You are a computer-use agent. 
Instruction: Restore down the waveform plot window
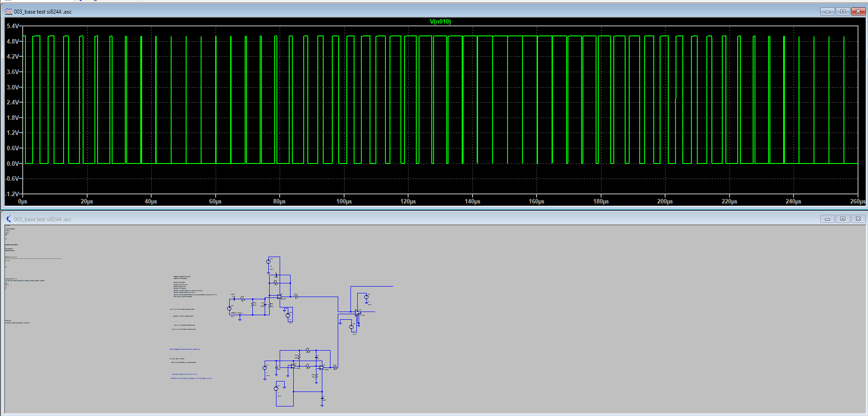pyautogui.click(x=843, y=11)
